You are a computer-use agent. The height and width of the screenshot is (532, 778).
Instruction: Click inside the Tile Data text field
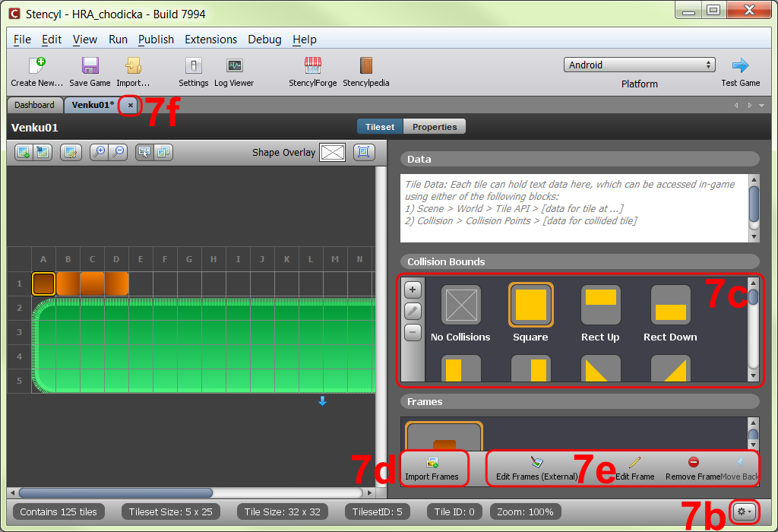574,208
